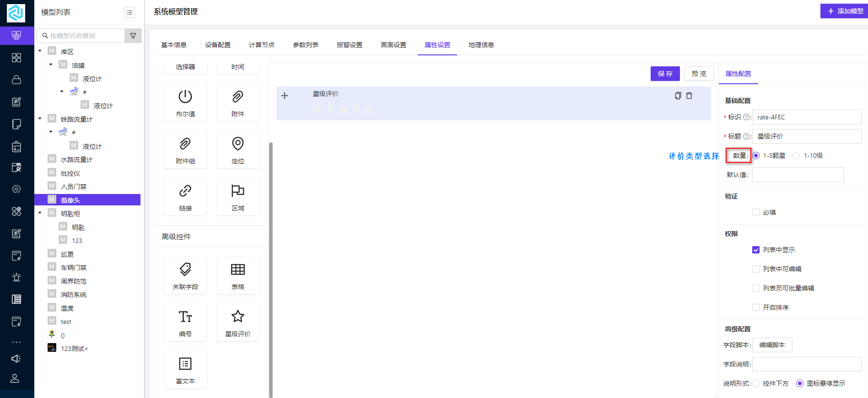
Task: Collapse the # node under 油罐
Action: (62, 91)
